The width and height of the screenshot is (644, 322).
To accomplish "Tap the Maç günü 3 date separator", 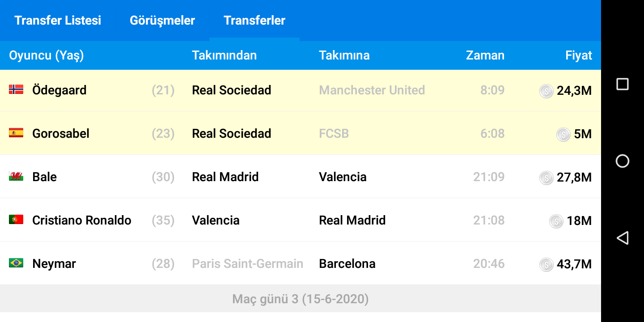I will click(301, 299).
